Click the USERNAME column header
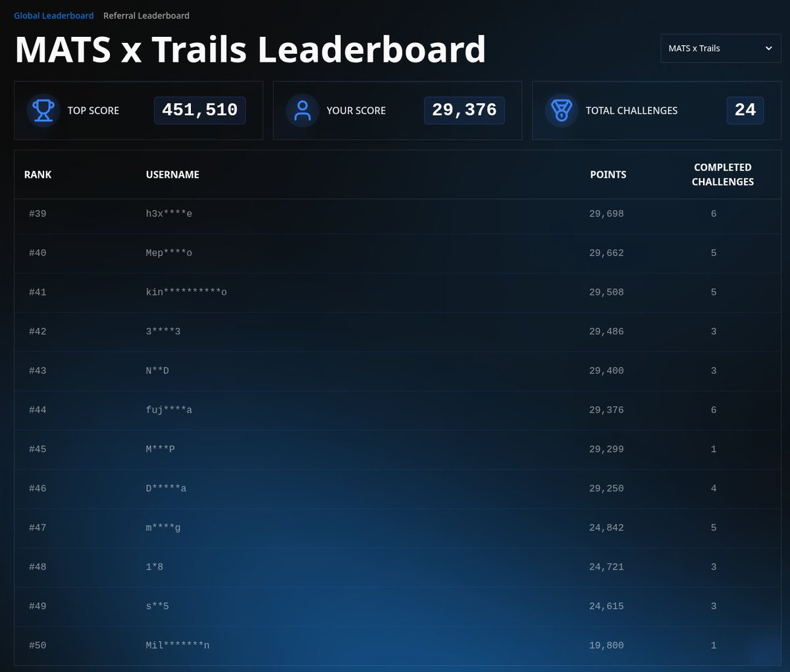Image resolution: width=790 pixels, height=672 pixels. 172,174
